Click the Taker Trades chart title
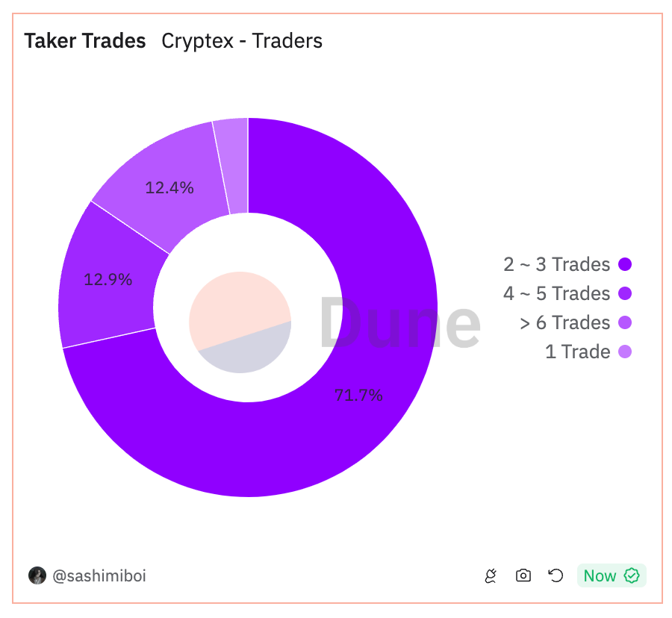The image size is (672, 618). click(85, 40)
